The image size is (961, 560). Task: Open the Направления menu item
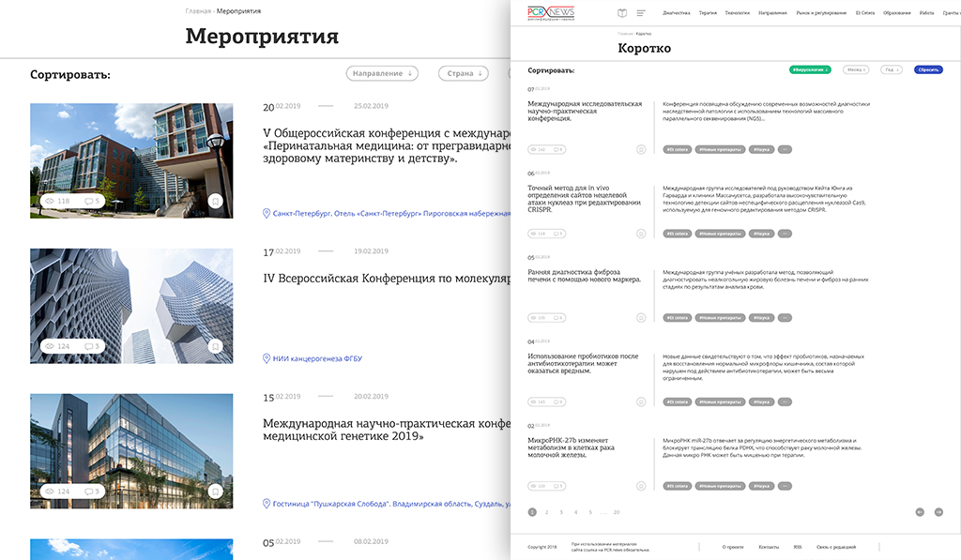pos(772,13)
